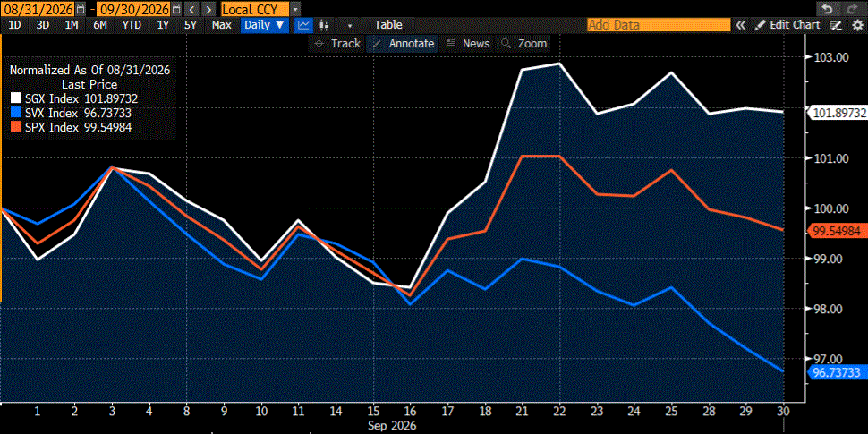Click the blue SVX Index legend swatch
Screen dimensions: 868x434
tap(17, 114)
